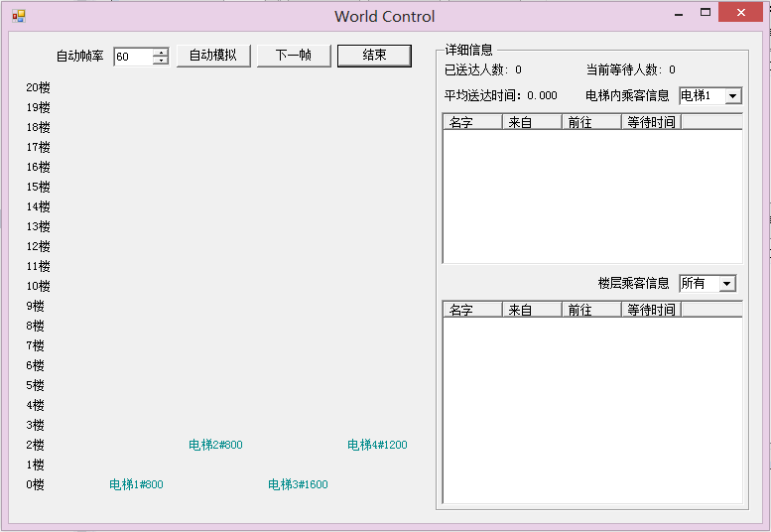Click the 8楼 floor label
Viewport: 771px width, 532px height.
pos(36,326)
